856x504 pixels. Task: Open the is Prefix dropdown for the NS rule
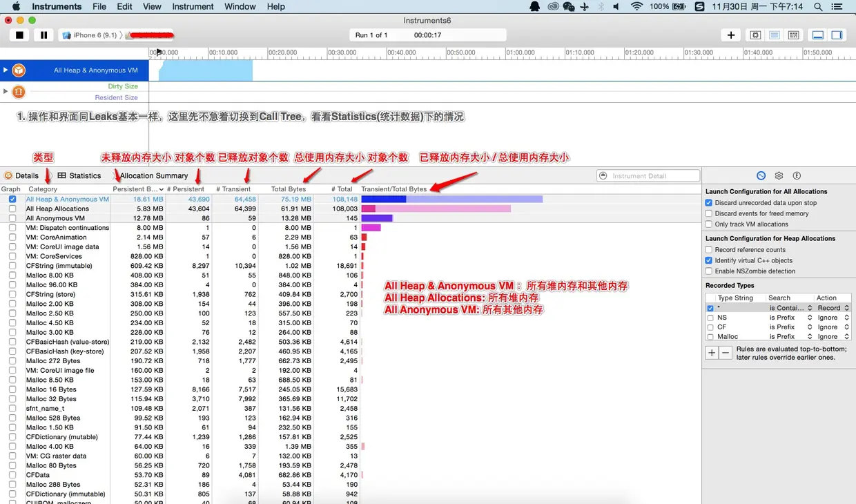pyautogui.click(x=790, y=318)
